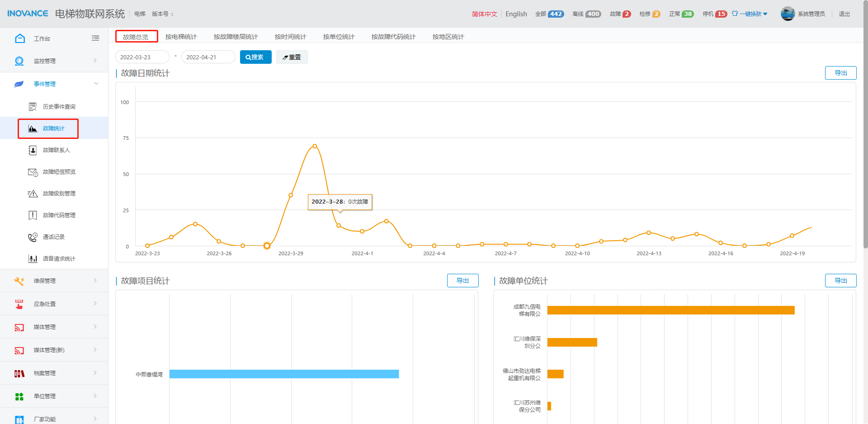The width and height of the screenshot is (868, 424).
Task: Expand the 档案管理 menu chevron
Action: click(x=95, y=373)
